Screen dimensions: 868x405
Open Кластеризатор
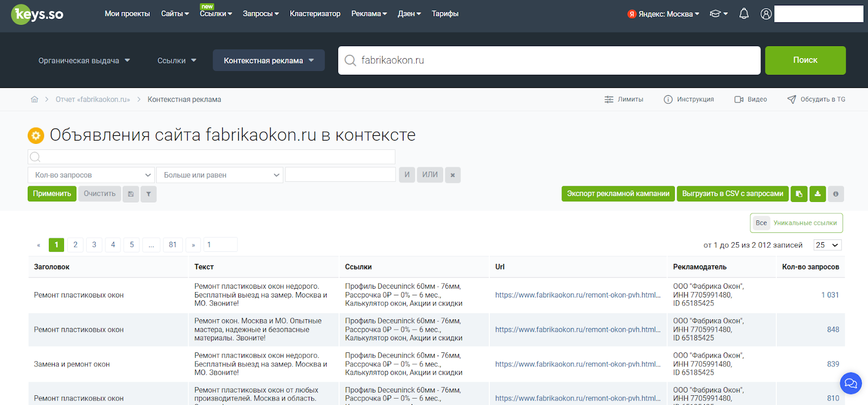tap(315, 14)
